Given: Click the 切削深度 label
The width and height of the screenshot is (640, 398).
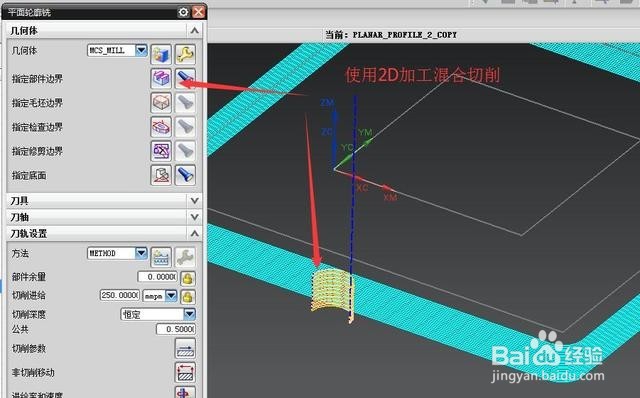Looking at the screenshot, I should tap(29, 314).
